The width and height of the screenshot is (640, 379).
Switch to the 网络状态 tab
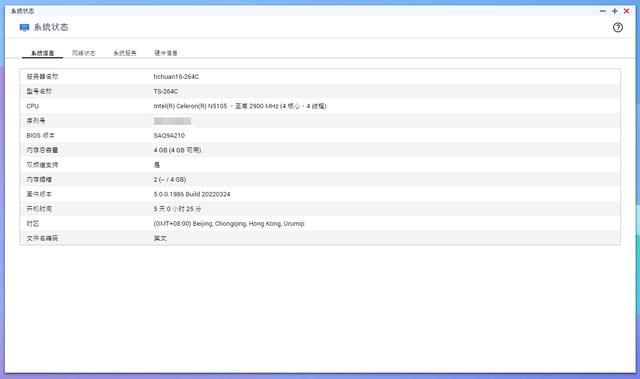tap(84, 53)
